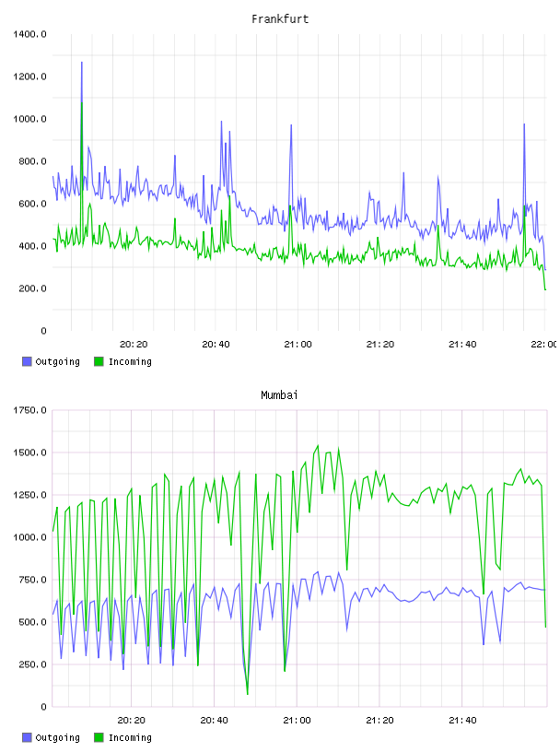Click the Outgoing legend label under Mumbai
The width and height of the screenshot is (560, 752).
click(57, 738)
